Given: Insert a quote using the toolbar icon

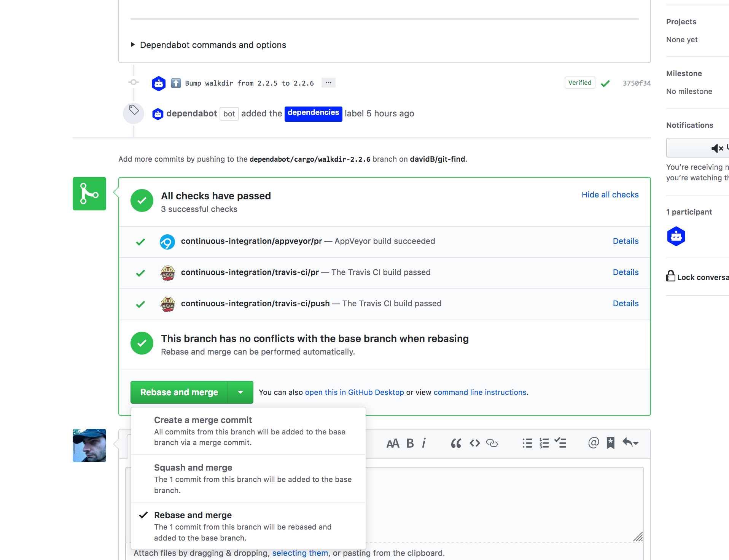Looking at the screenshot, I should [x=456, y=443].
